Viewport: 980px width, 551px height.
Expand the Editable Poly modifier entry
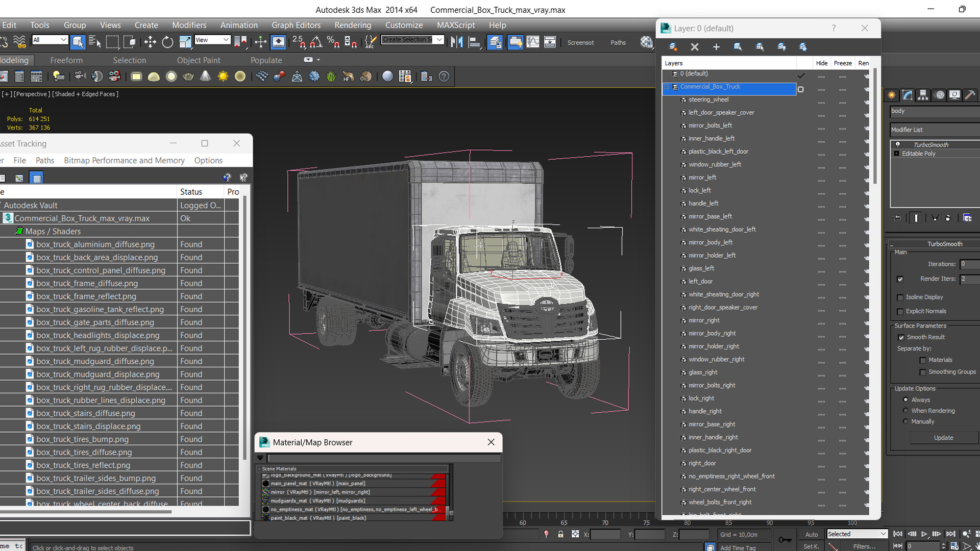896,154
